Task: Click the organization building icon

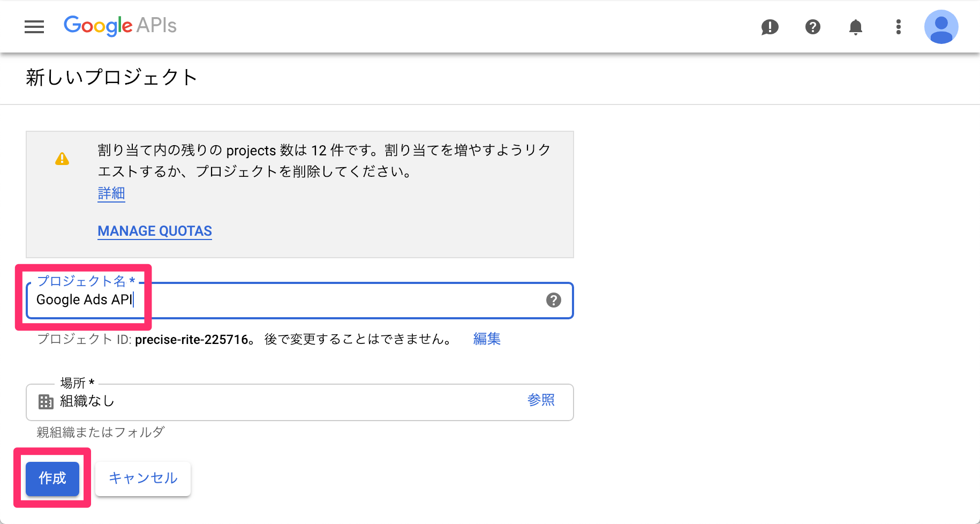Action: point(46,401)
